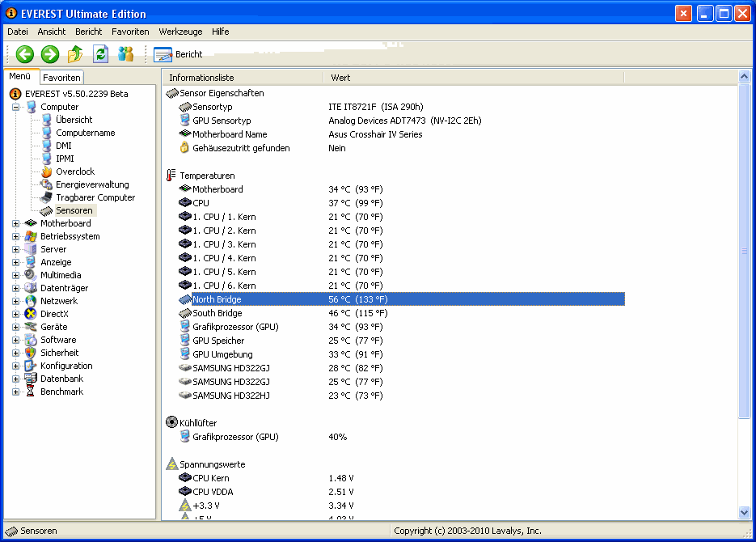The image size is (756, 542).
Task: Click the Betriebssystem Windows flag icon
Action: tap(31, 235)
